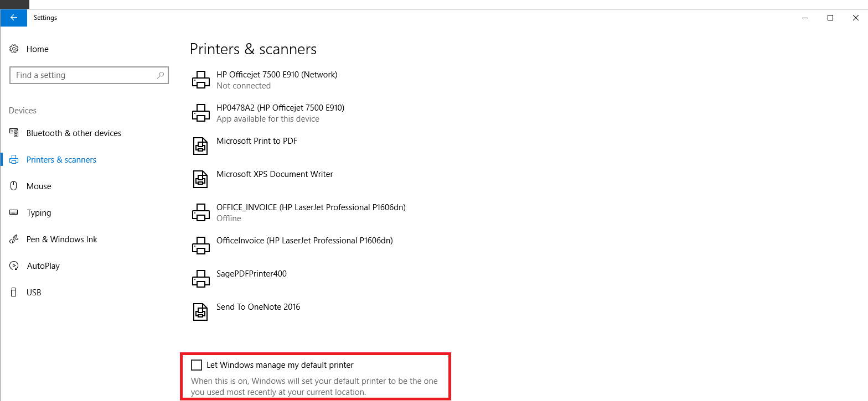Click the AutoPlay icon in sidebar
The image size is (868, 401).
[x=14, y=266]
